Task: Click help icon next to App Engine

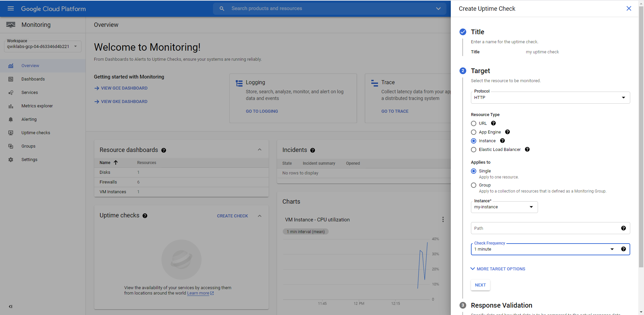Action: click(x=507, y=132)
